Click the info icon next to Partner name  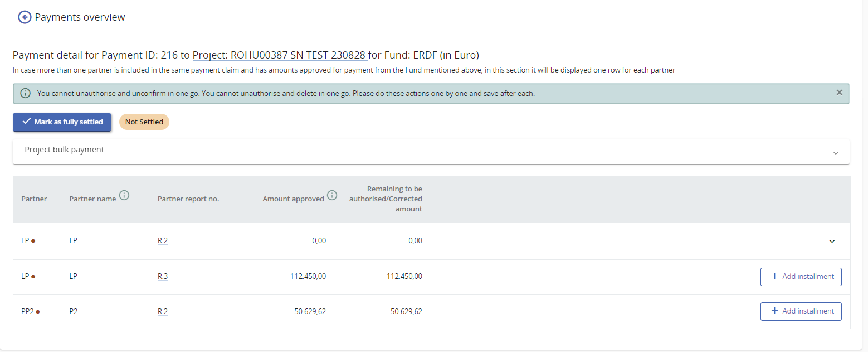(124, 195)
